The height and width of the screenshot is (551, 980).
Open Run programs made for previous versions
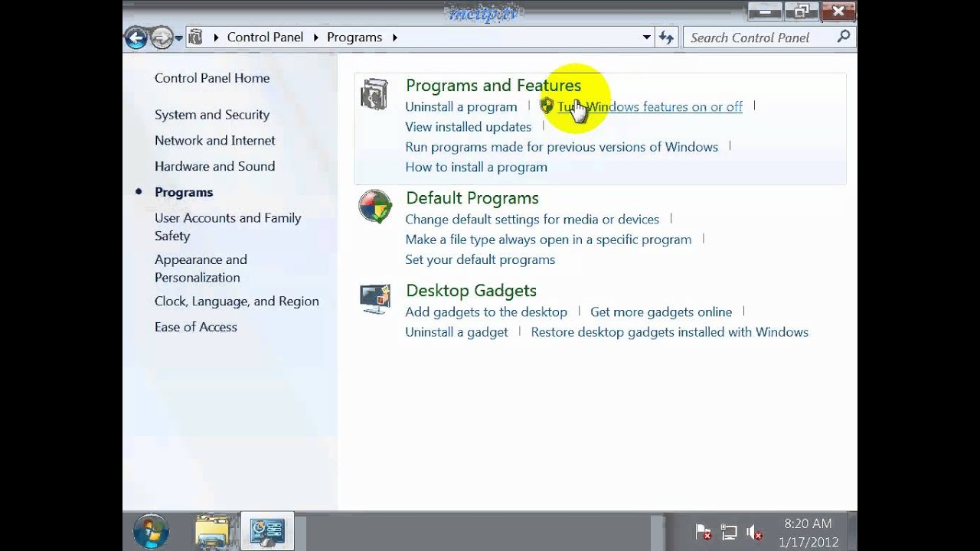click(562, 147)
